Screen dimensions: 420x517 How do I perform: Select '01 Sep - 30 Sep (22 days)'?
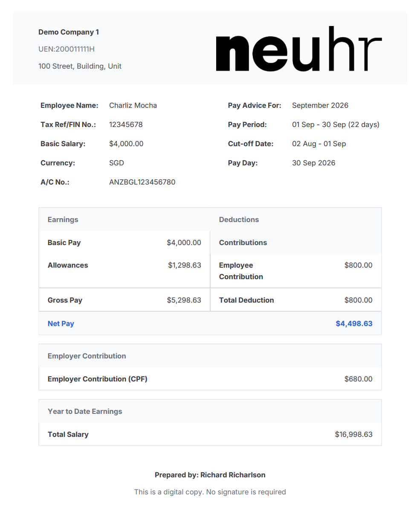[x=336, y=124]
